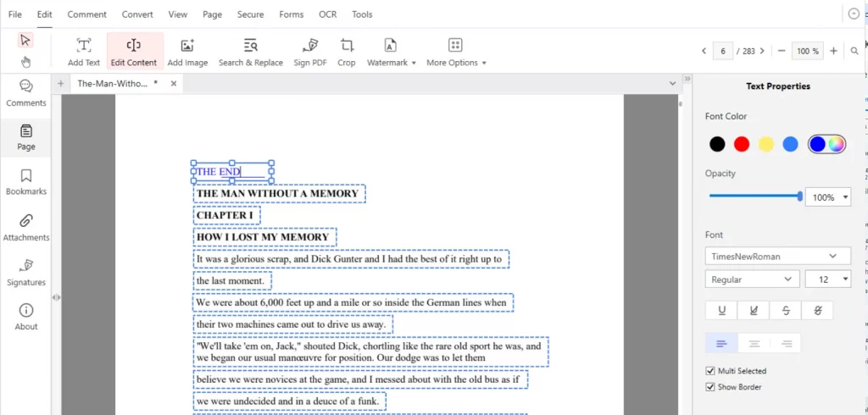The height and width of the screenshot is (415, 868).
Task: Click the collapse ribbon icon top right
Action: [x=854, y=14]
